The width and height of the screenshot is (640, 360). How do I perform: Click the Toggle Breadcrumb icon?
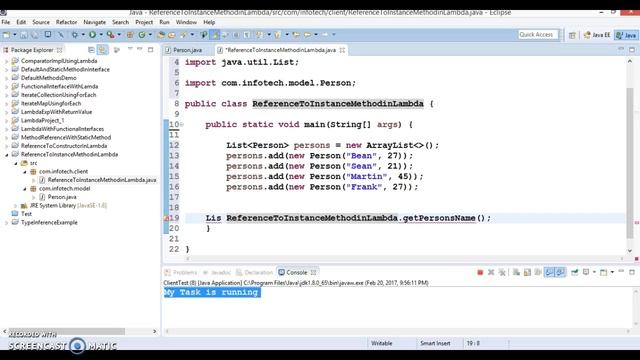point(203,35)
